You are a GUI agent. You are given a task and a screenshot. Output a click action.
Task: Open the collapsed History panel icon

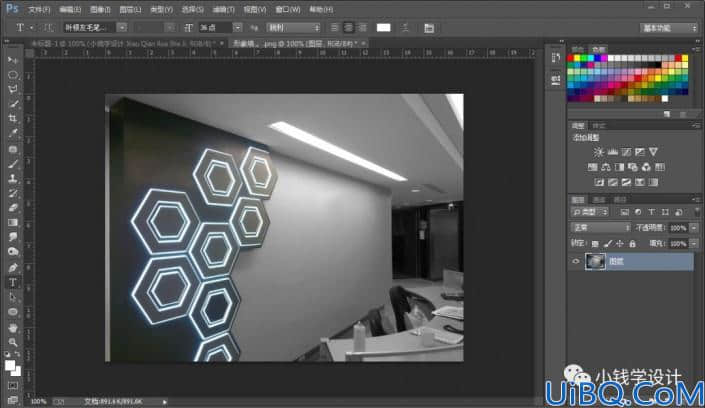[x=556, y=58]
